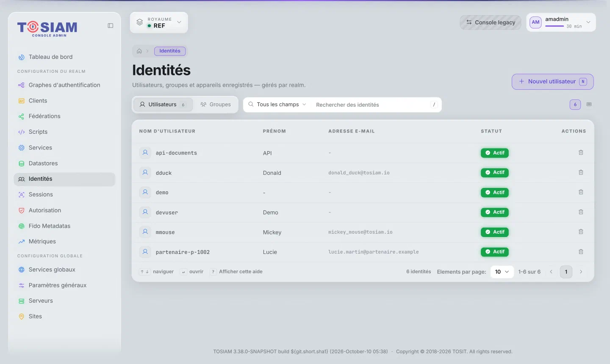
Task: Remove the demo user with its trash icon
Action: coord(581,192)
